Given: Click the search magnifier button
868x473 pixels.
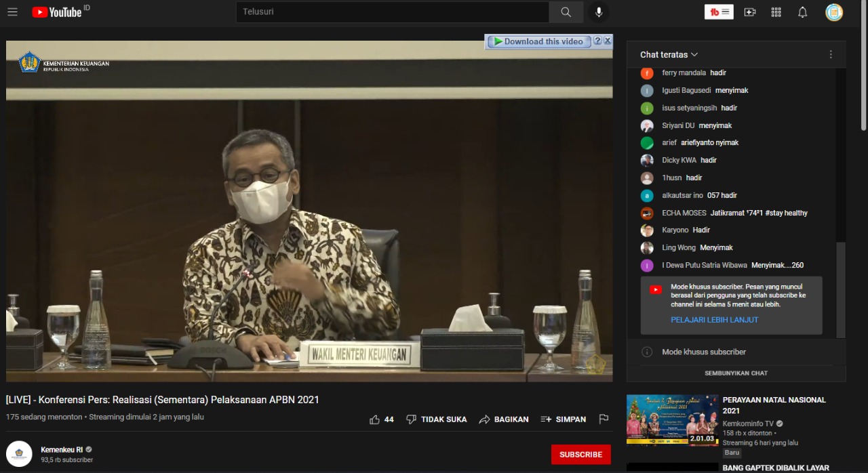Looking at the screenshot, I should (x=566, y=12).
